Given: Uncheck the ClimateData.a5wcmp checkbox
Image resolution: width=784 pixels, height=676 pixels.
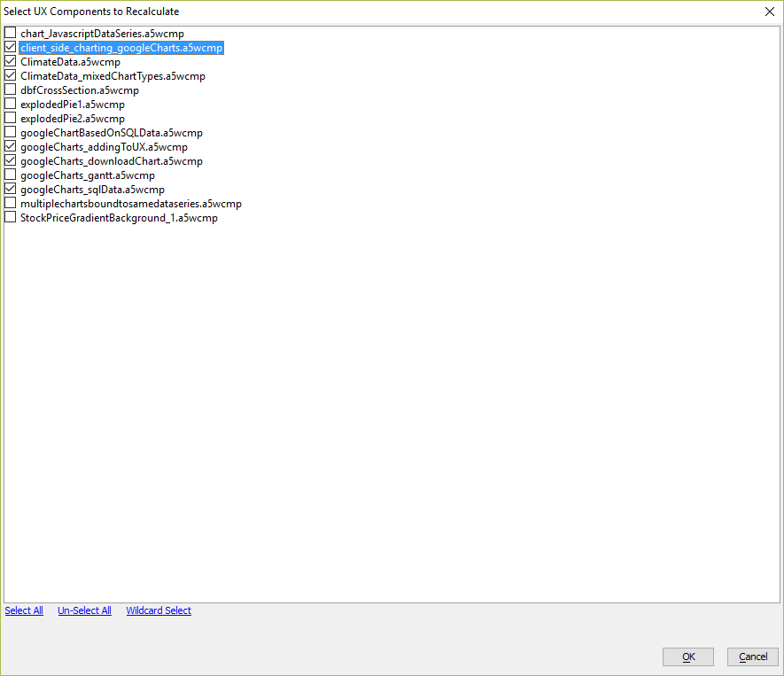Looking at the screenshot, I should 10,61.
